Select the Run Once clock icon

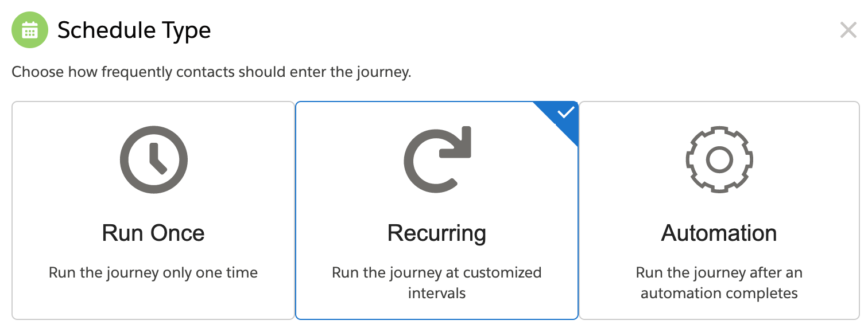click(153, 159)
